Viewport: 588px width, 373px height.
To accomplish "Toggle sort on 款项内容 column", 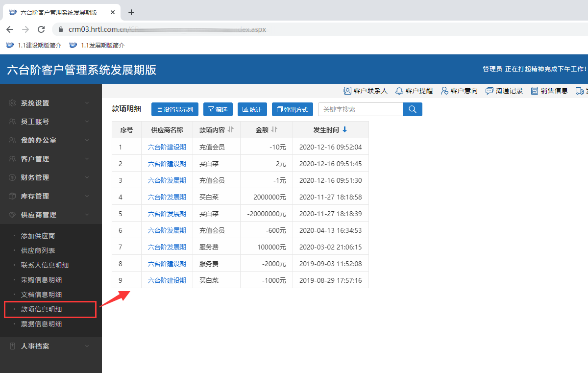I will point(231,130).
